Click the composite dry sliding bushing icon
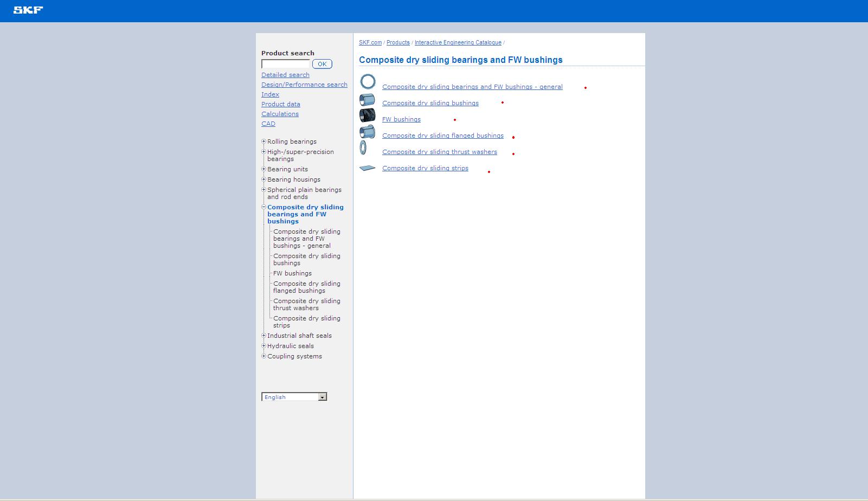 [x=367, y=100]
